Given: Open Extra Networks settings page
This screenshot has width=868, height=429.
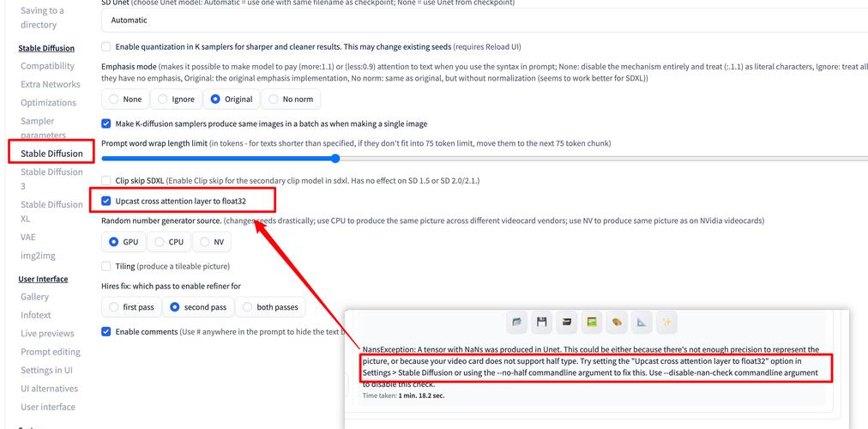Looking at the screenshot, I should [51, 84].
